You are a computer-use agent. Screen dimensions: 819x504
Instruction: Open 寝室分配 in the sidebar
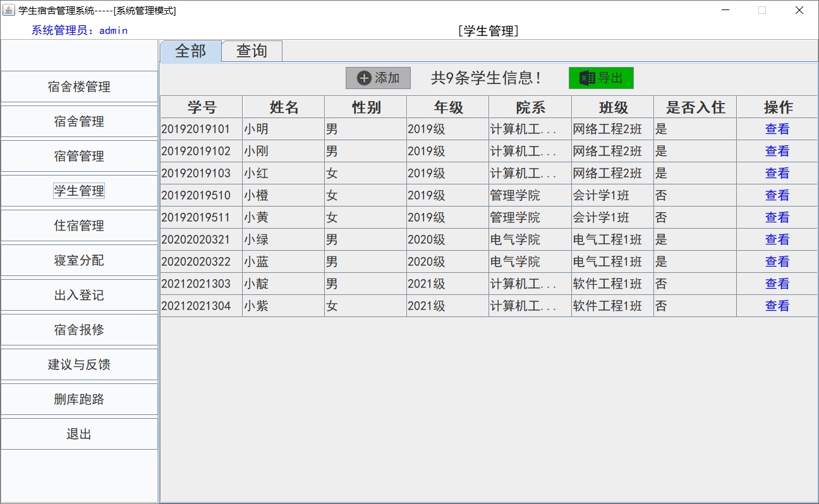[x=79, y=261]
